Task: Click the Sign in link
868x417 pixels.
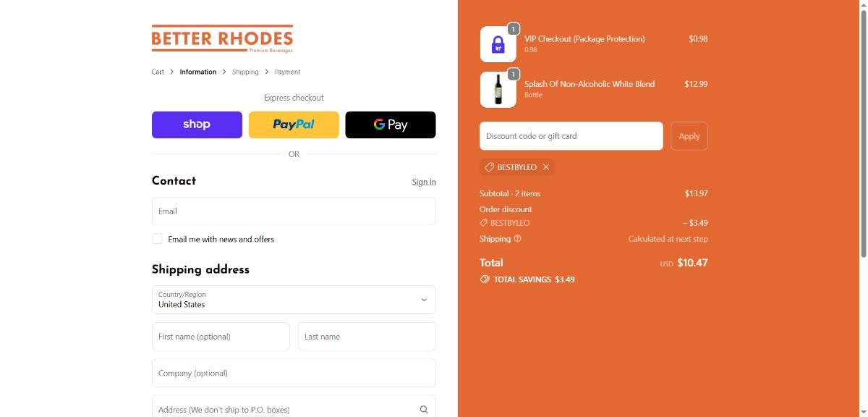Action: (x=424, y=182)
